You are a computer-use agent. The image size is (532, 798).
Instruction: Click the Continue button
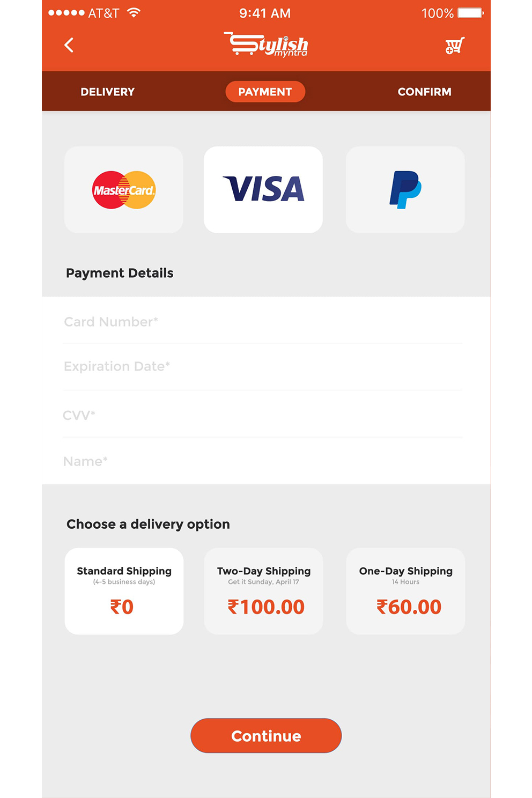tap(266, 736)
